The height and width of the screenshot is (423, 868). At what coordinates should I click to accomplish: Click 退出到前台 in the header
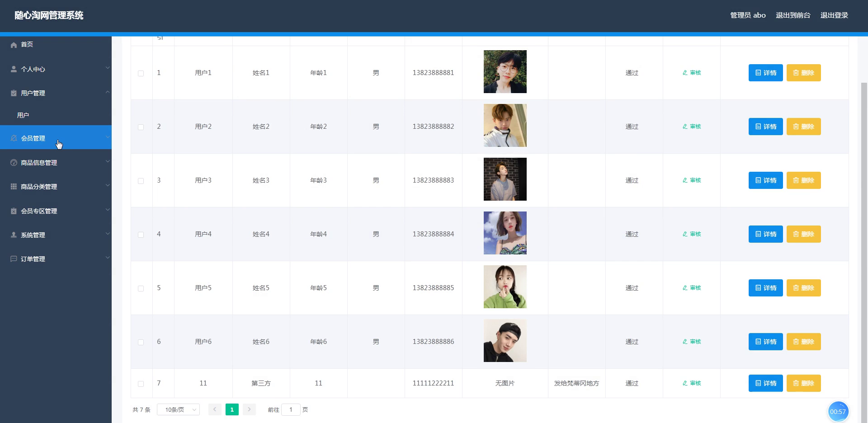coord(793,15)
